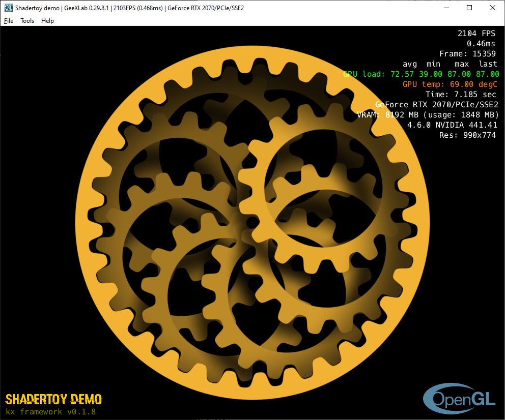The width and height of the screenshot is (505, 420).
Task: Click the OpenGL logo
Action: pos(459,399)
